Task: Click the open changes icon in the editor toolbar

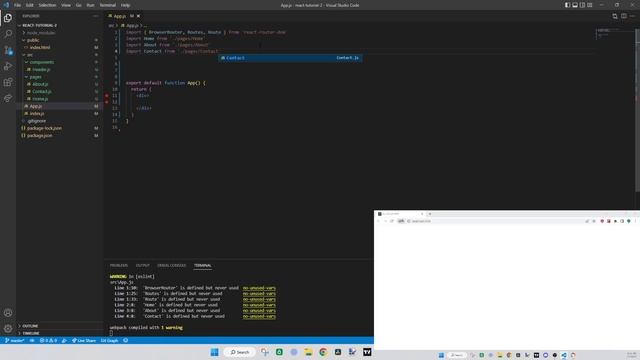Action: click(x=615, y=16)
